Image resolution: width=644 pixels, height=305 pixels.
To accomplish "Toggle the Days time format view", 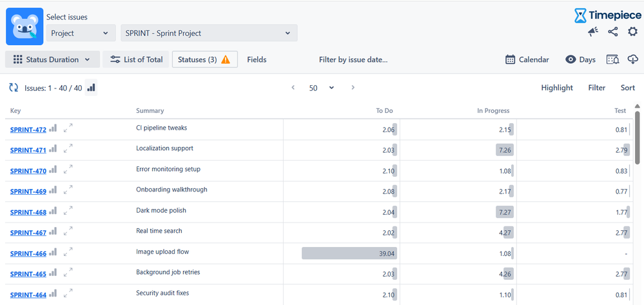I will pyautogui.click(x=580, y=59).
